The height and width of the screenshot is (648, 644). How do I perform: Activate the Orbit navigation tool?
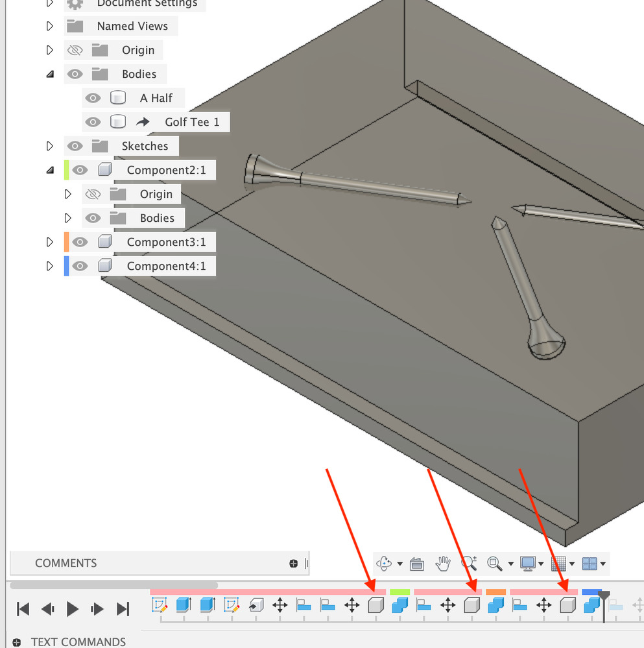(384, 563)
